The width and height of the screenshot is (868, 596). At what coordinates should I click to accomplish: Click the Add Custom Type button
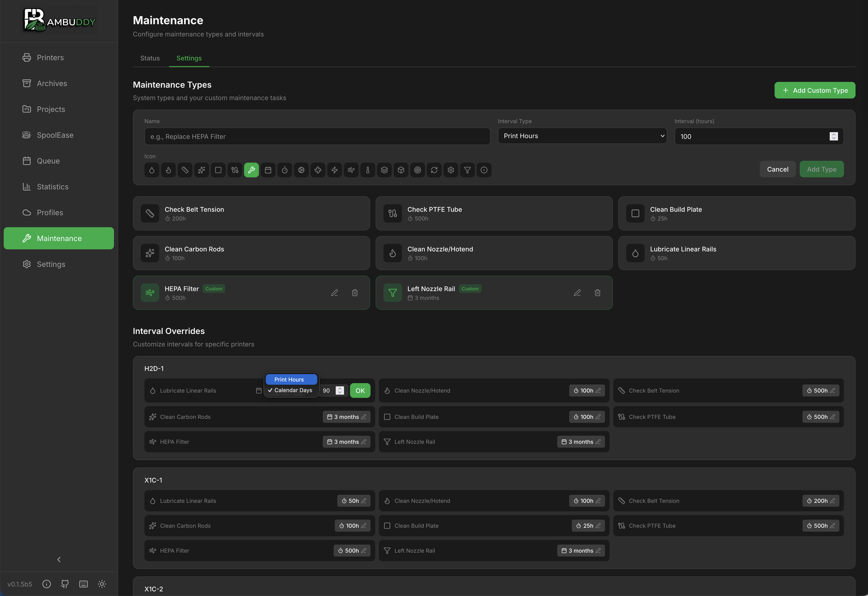[814, 90]
